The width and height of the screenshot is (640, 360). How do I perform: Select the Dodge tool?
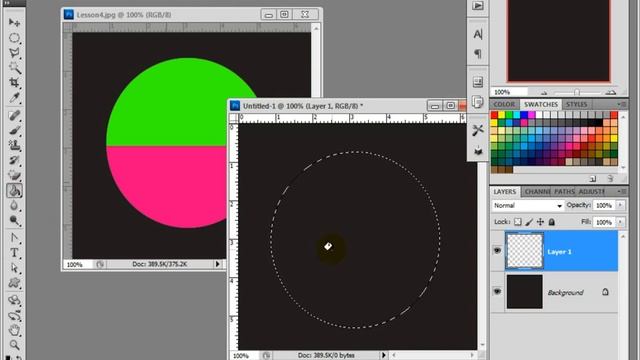14,220
